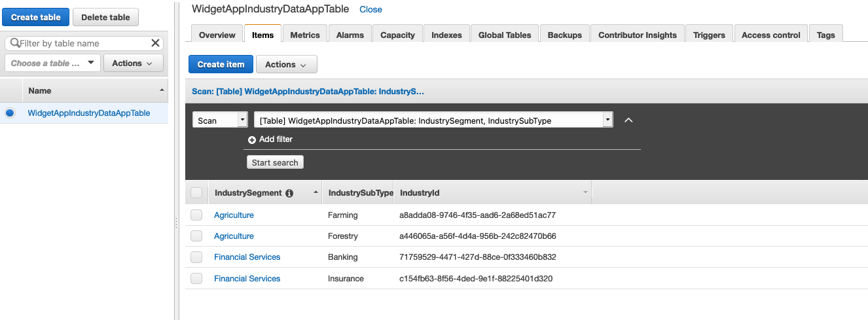Switch to the Tags tab

coord(826,35)
